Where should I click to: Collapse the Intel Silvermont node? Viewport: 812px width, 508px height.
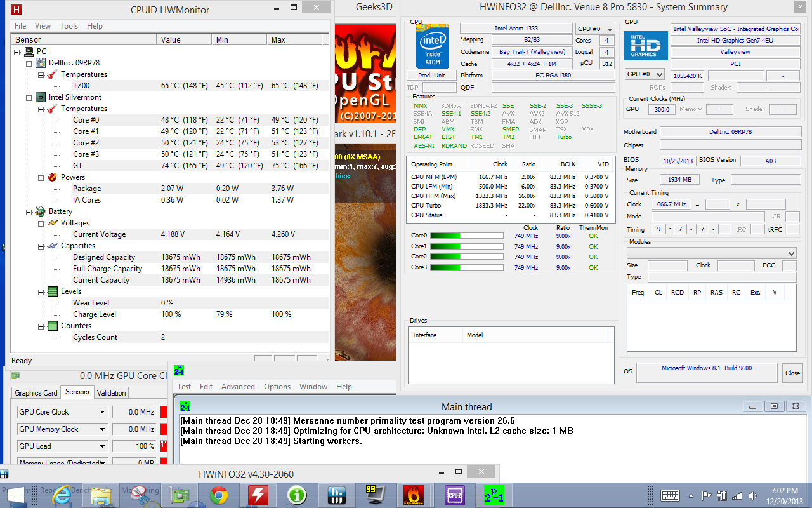pyautogui.click(x=29, y=97)
